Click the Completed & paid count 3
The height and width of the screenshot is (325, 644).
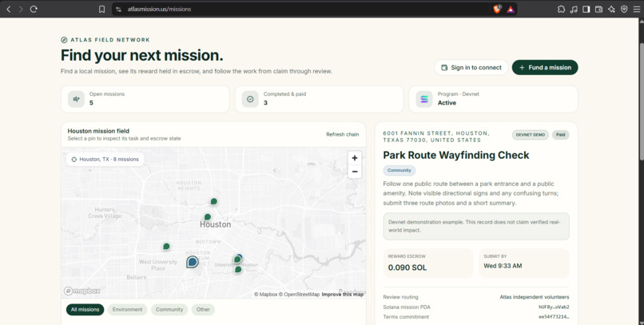pos(265,103)
